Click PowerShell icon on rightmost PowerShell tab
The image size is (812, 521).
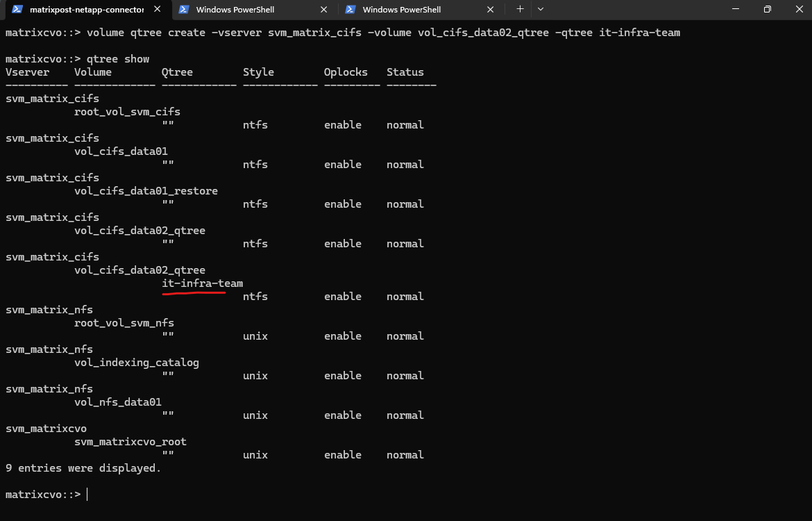350,10
